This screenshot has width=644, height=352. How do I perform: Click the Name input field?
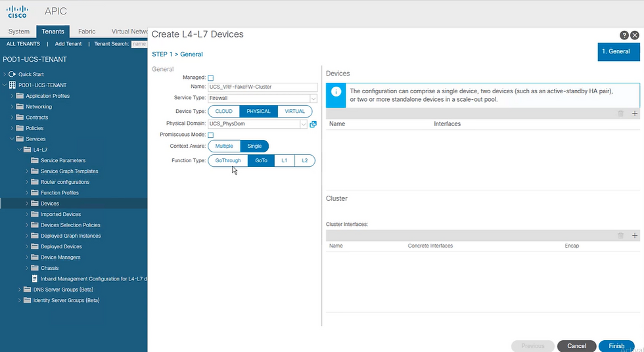click(x=262, y=87)
